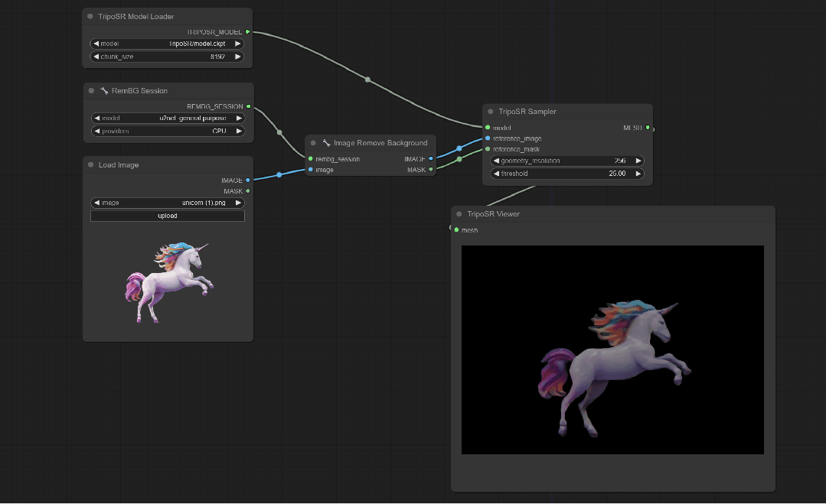Click the image input socket on Image Remove Background

point(311,170)
